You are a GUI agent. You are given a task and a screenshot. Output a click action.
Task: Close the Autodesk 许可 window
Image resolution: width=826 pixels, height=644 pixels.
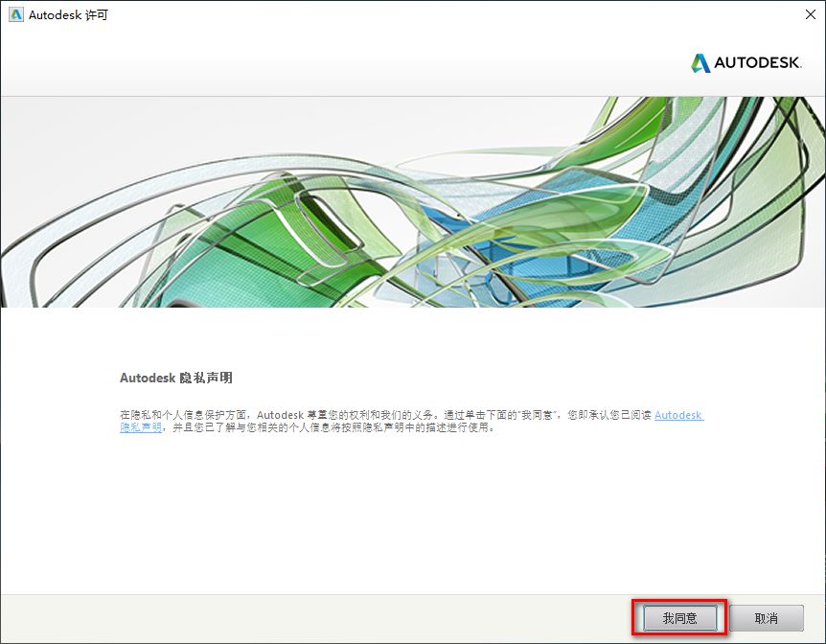click(811, 14)
